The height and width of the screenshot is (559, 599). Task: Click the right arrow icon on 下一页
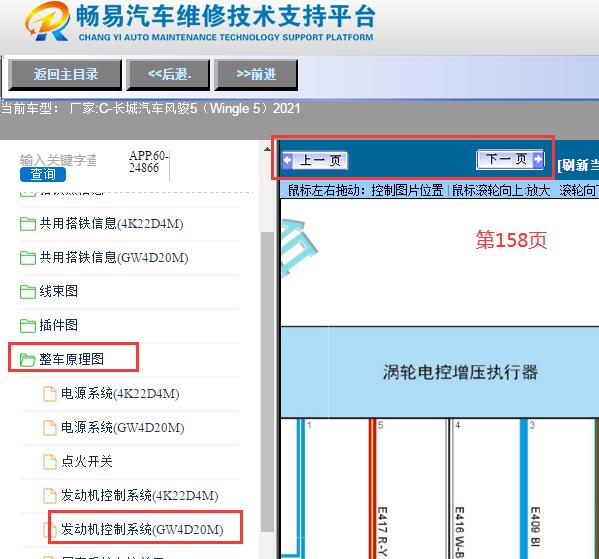[x=538, y=159]
